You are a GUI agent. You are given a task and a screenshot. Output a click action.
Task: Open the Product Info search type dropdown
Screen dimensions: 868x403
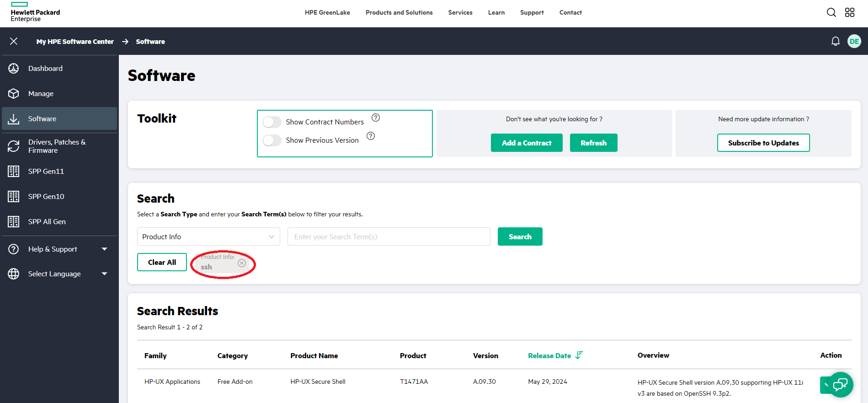[x=208, y=236]
